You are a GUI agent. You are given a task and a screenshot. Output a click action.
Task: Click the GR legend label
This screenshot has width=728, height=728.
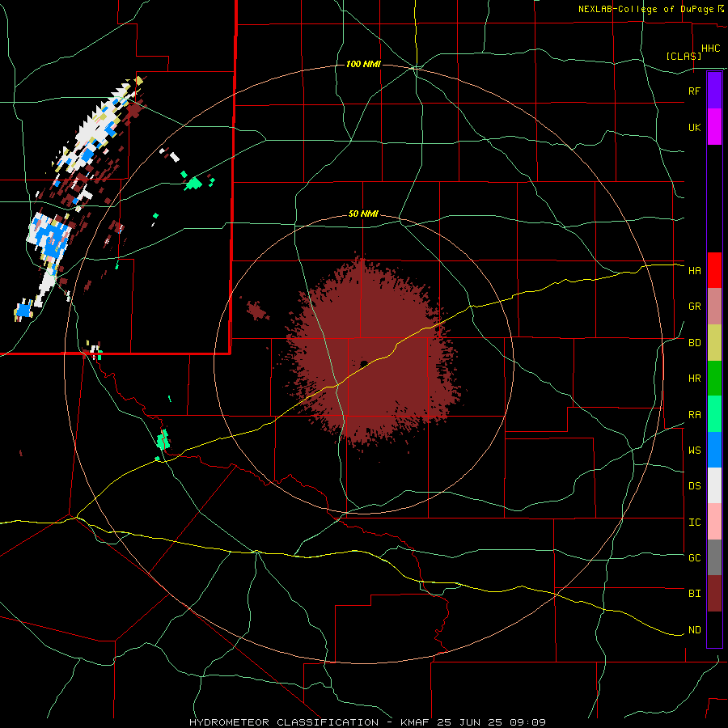[694, 307]
